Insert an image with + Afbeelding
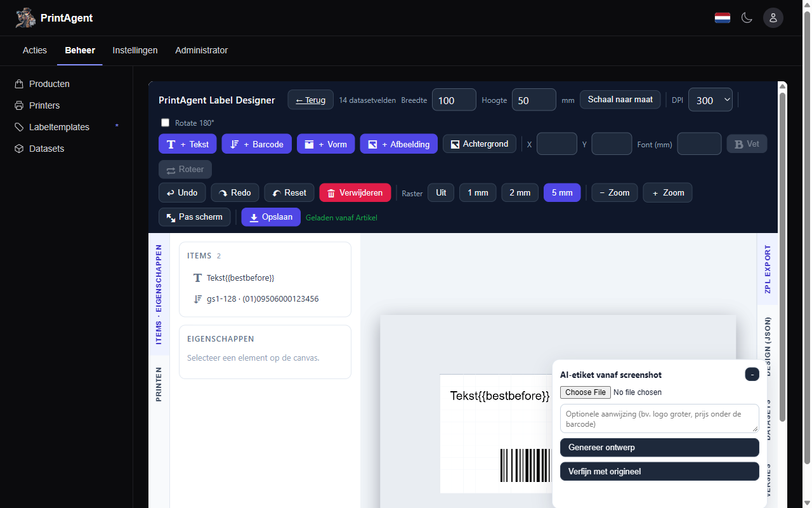The image size is (812, 508). click(x=399, y=144)
